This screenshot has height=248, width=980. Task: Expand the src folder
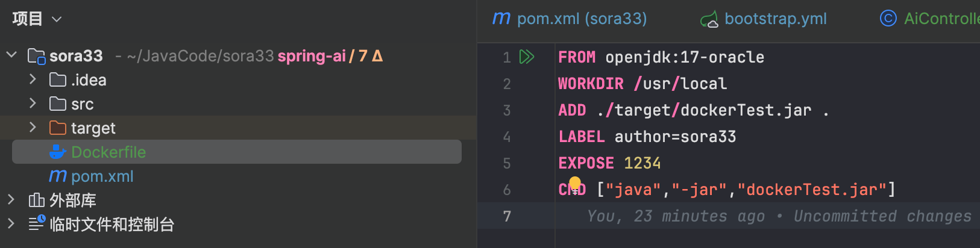[33, 104]
